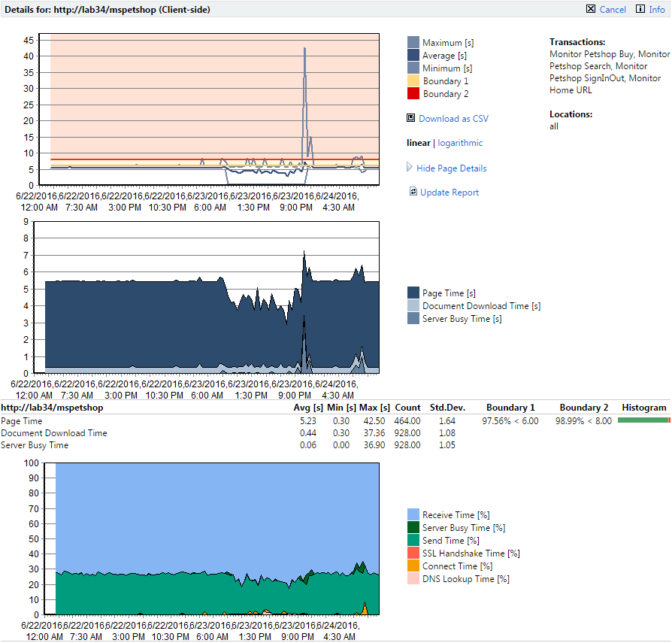Switch chart scale to logarithmic
Image resolution: width=672 pixels, height=643 pixels.
click(x=460, y=143)
